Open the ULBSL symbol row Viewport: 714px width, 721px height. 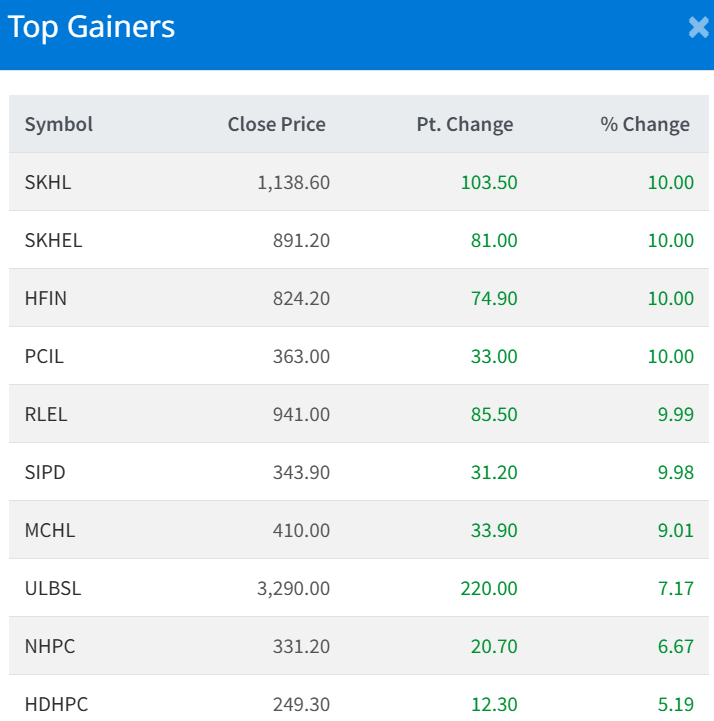tap(53, 588)
